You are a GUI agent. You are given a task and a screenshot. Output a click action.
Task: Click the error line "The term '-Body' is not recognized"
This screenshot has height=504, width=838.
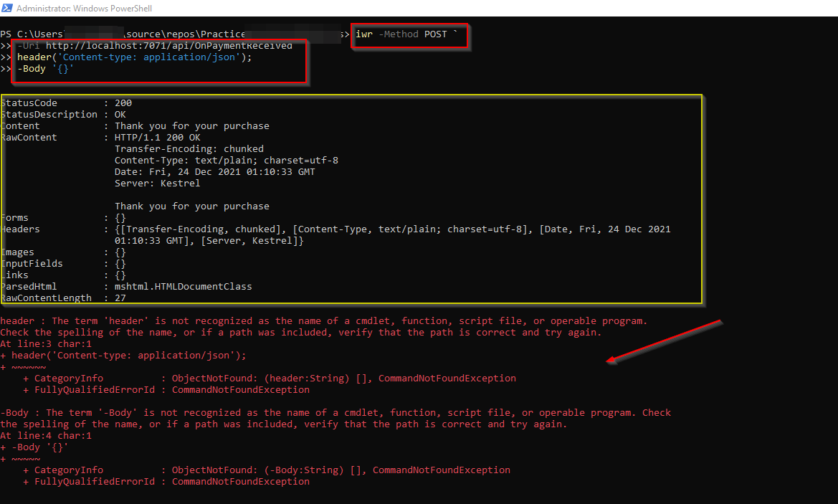335,413
